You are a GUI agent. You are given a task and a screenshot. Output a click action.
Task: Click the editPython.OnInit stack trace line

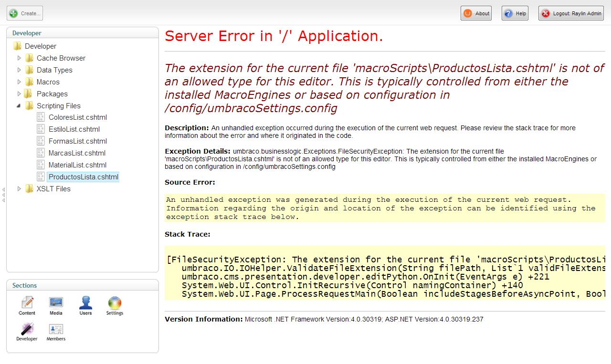366,277
